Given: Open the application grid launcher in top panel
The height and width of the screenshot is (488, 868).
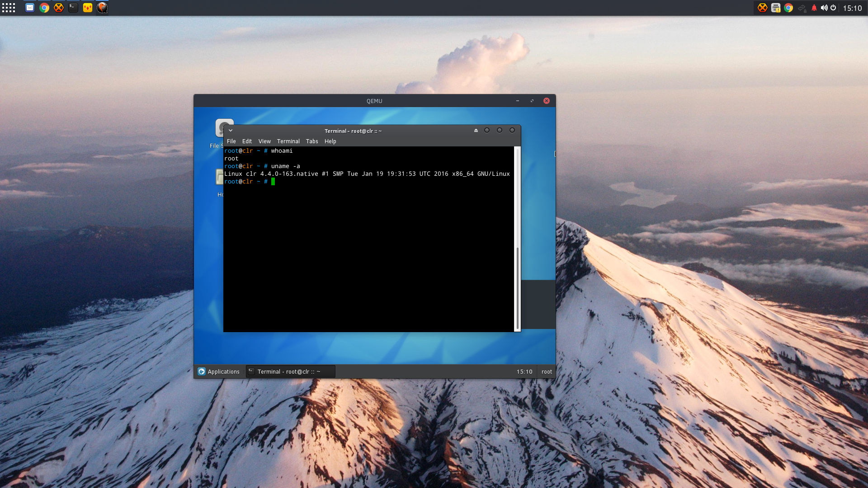Looking at the screenshot, I should (9, 8).
